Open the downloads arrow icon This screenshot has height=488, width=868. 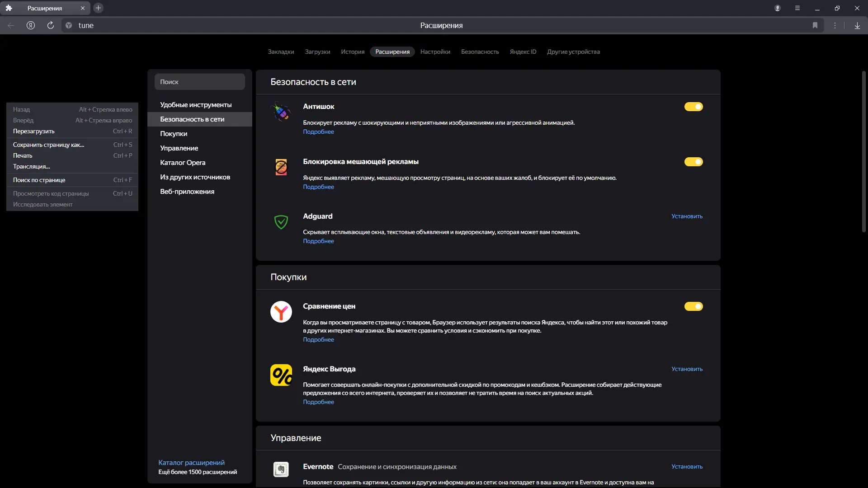(x=857, y=25)
